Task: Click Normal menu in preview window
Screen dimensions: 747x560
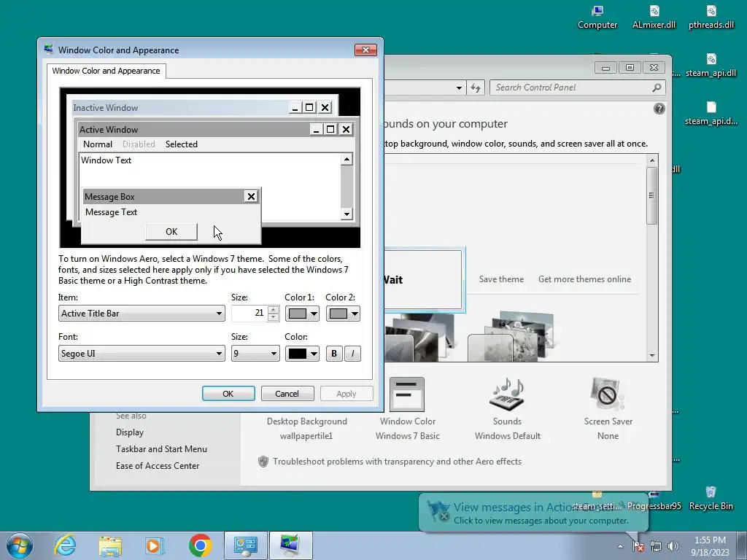Action: (98, 144)
